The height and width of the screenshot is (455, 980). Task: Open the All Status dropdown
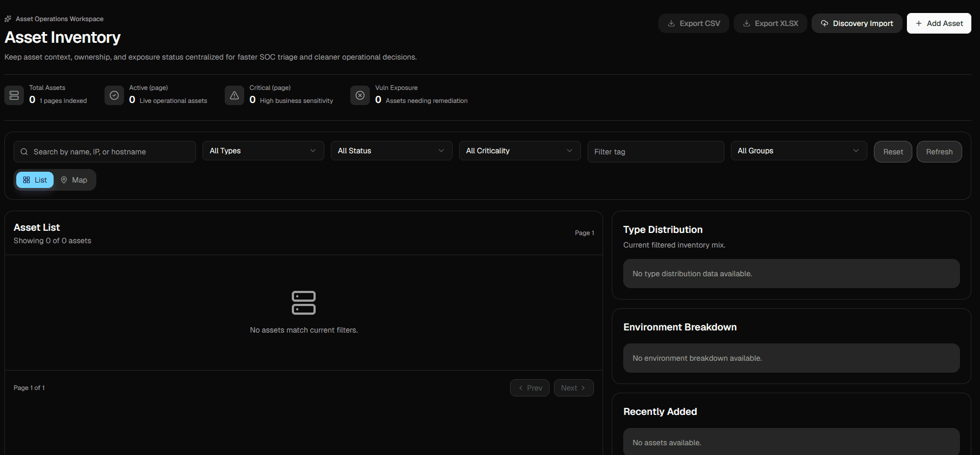tap(391, 151)
